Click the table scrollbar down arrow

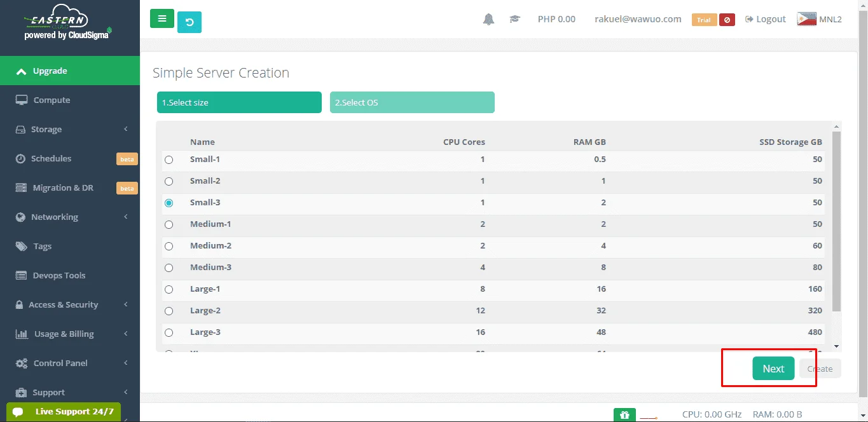[837, 346]
